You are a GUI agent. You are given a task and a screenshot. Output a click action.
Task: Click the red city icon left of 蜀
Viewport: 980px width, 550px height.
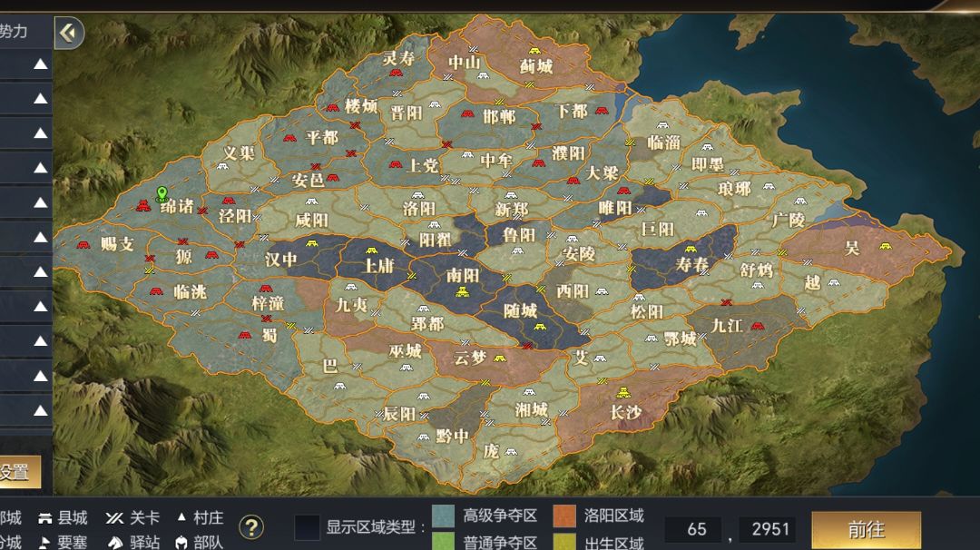pyautogui.click(x=244, y=336)
